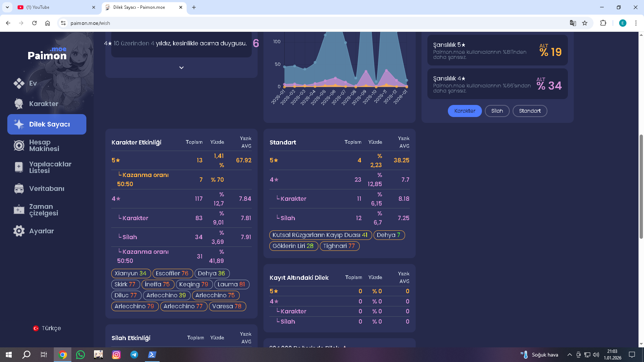Show hidden system tray icons
Screen dimensions: 644x362
570,355
